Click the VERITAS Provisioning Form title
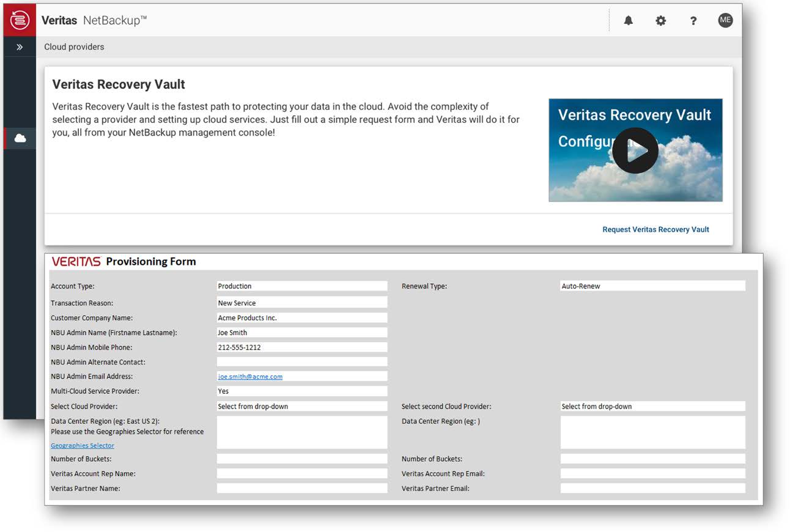The image size is (790, 532). pyautogui.click(x=124, y=262)
